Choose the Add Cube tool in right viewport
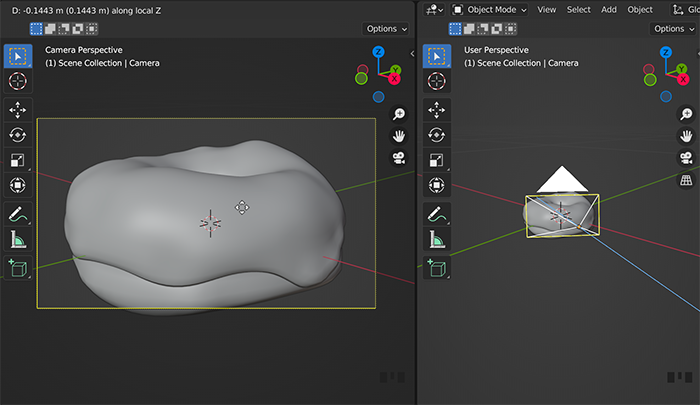Image resolution: width=700 pixels, height=405 pixels. click(436, 267)
